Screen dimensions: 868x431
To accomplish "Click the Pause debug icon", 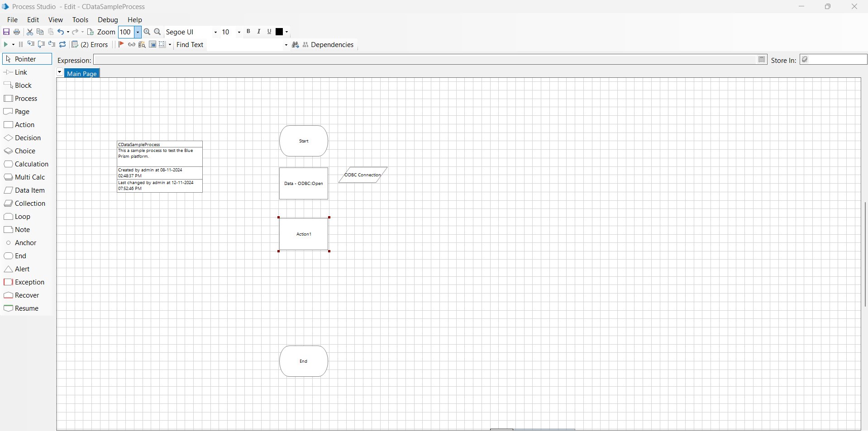I will (20, 44).
